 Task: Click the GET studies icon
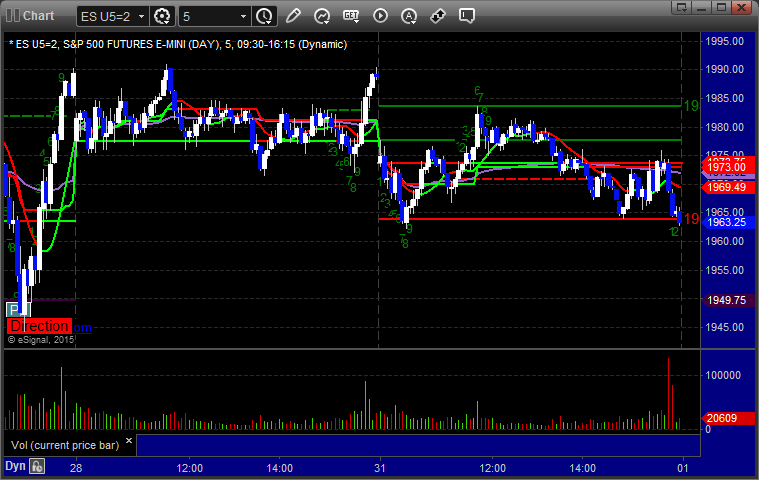[351, 16]
